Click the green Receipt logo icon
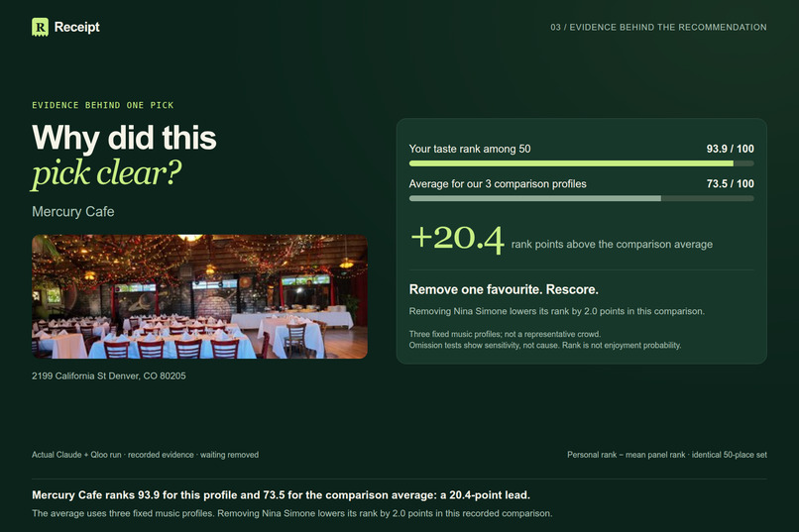The image size is (799, 532). [40, 27]
